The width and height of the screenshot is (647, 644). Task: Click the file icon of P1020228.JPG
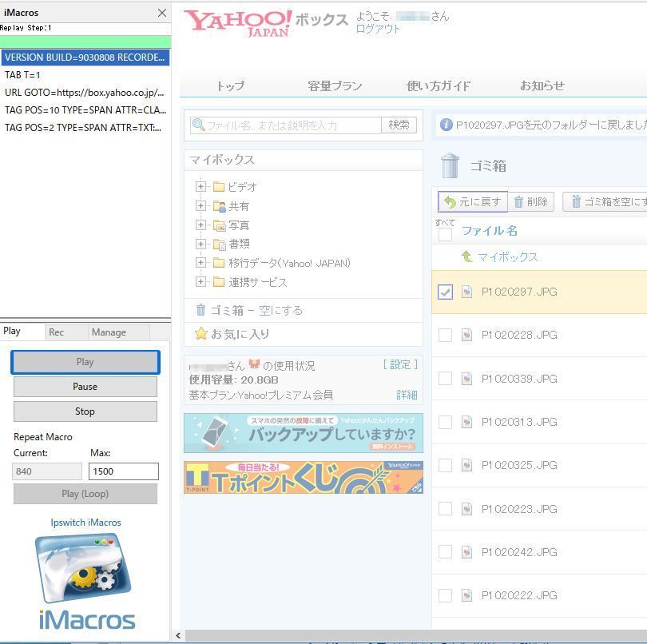pyautogui.click(x=466, y=334)
